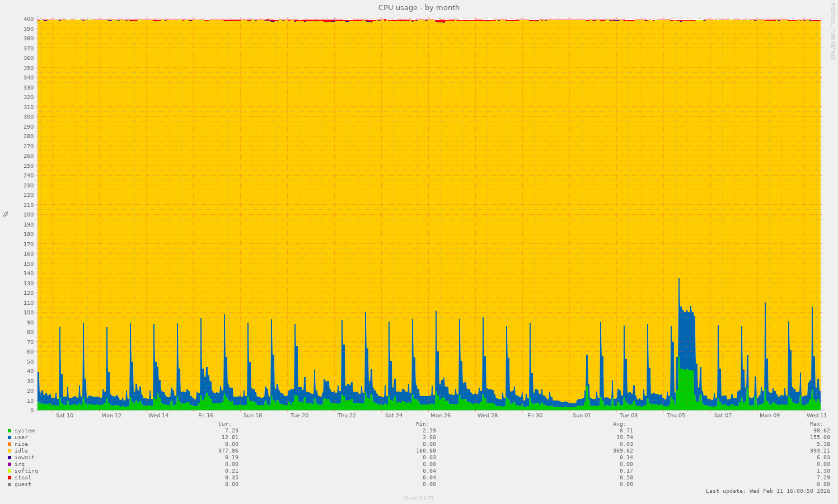838x504 pixels.
Task: Select the 'CPU usage - by month' title
Action: [418, 7]
